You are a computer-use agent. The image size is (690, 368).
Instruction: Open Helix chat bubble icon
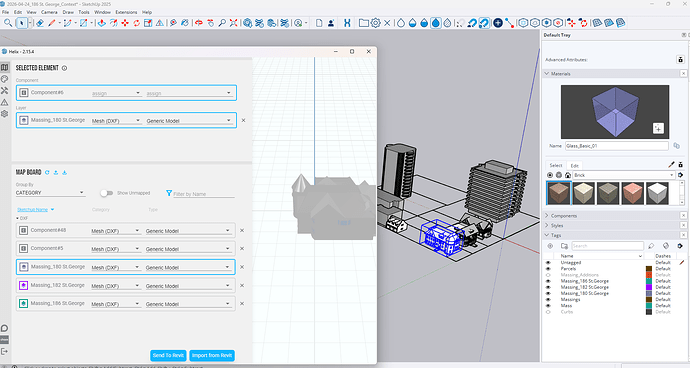[4, 328]
